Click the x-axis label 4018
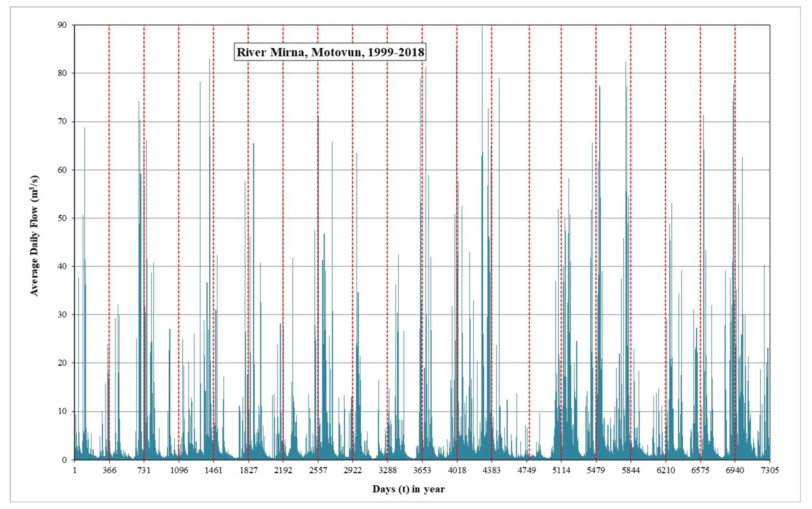The width and height of the screenshot is (812, 509). click(x=457, y=470)
